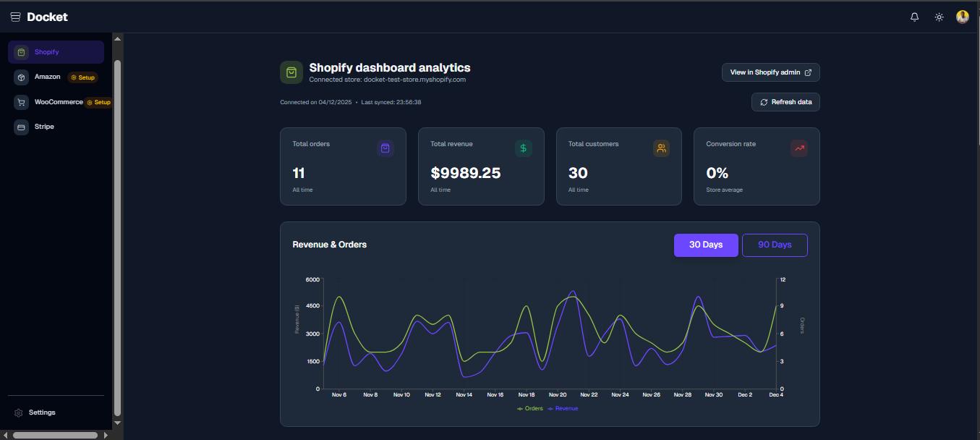The width and height of the screenshot is (980, 440).
Task: Open the profile avatar menu
Action: coord(962,16)
